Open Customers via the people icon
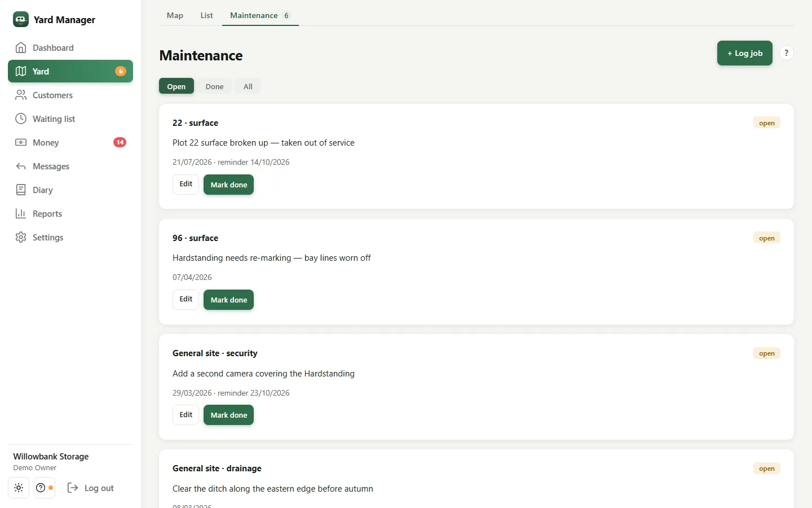 click(21, 95)
